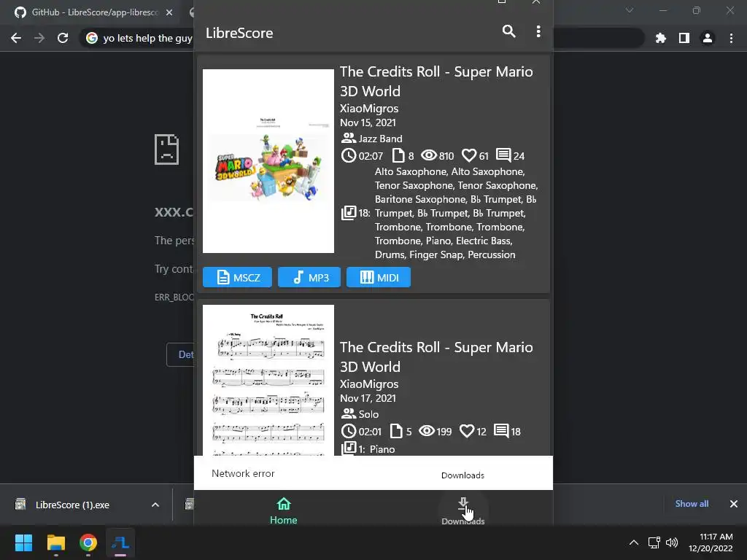
Task: Click the instruments icon beside 18:
Action: point(349,212)
